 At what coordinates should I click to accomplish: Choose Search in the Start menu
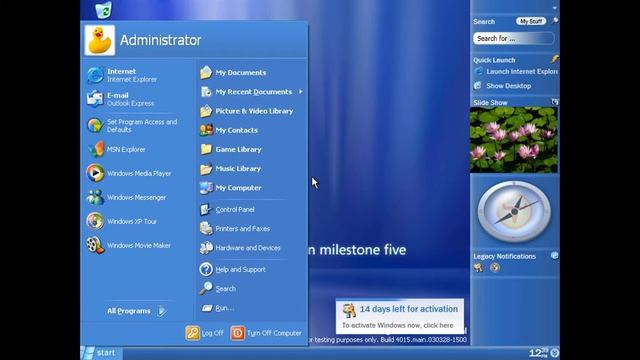(x=218, y=289)
